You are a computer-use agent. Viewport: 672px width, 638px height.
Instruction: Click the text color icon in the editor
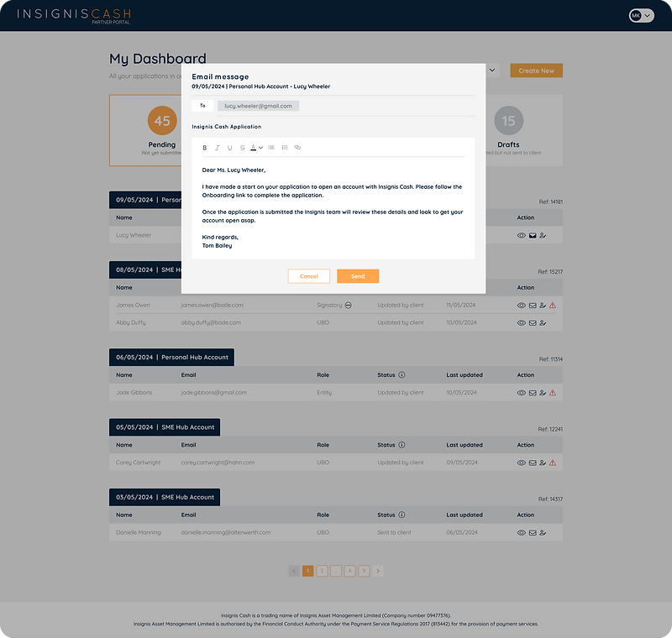254,148
